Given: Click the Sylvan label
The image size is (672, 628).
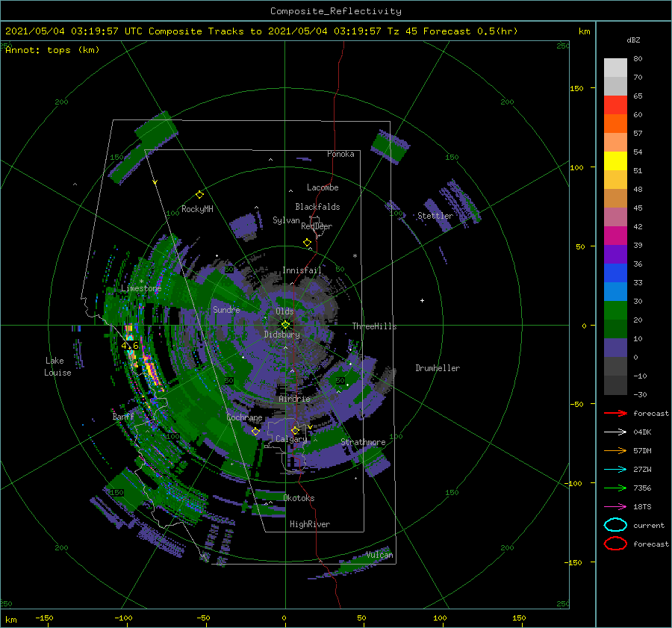Looking at the screenshot, I should (x=286, y=221).
